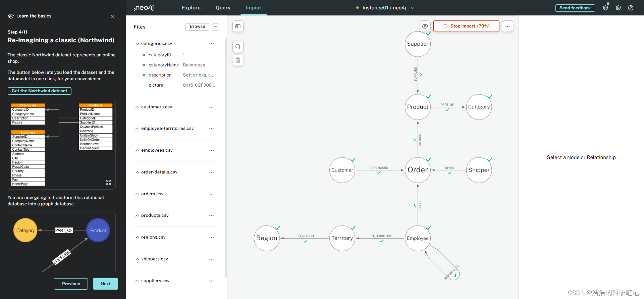This screenshot has height=299, width=644.
Task: Open regions.csv more options
Action: (x=211, y=237)
